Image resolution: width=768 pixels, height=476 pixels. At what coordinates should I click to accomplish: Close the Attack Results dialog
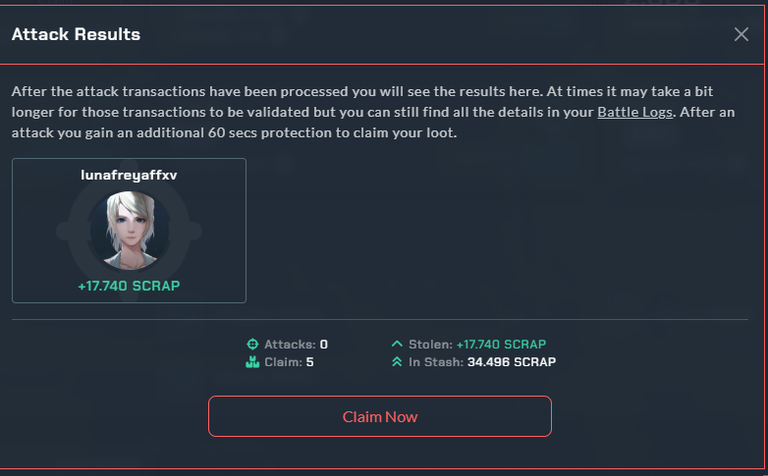(x=741, y=34)
